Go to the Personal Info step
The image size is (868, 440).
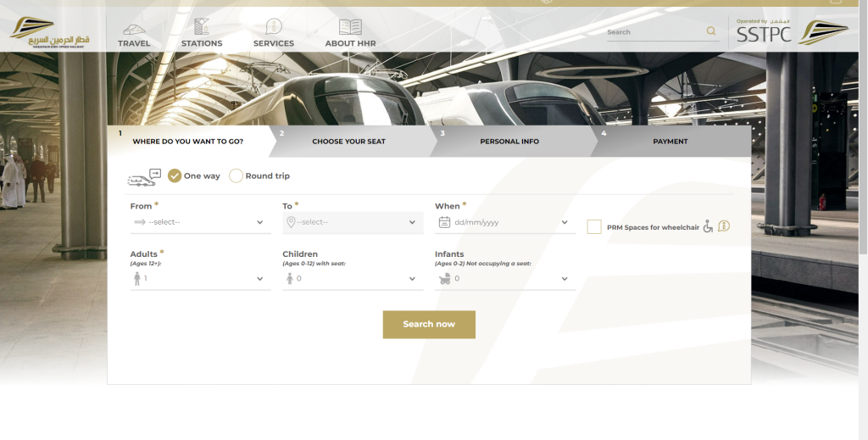point(509,141)
